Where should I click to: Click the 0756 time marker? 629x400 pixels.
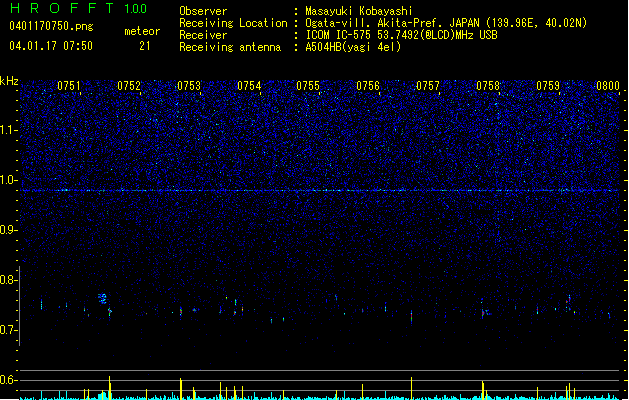coord(368,86)
